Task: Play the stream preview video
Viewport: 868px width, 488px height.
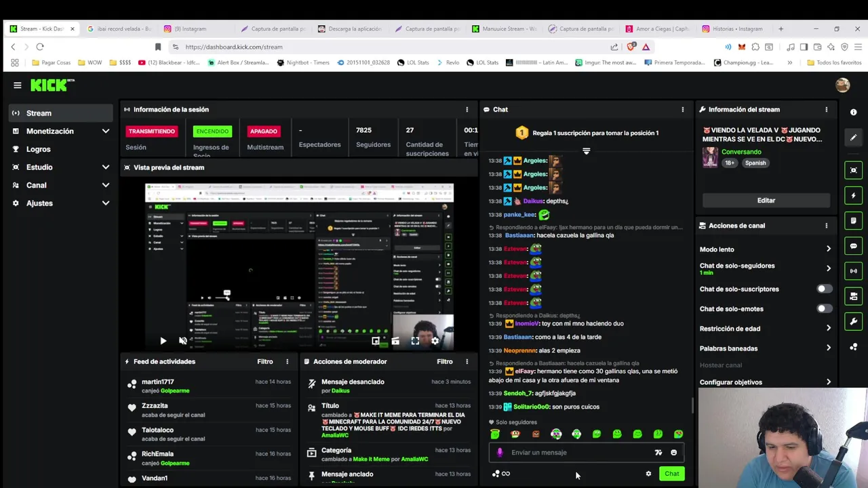Action: click(x=163, y=341)
